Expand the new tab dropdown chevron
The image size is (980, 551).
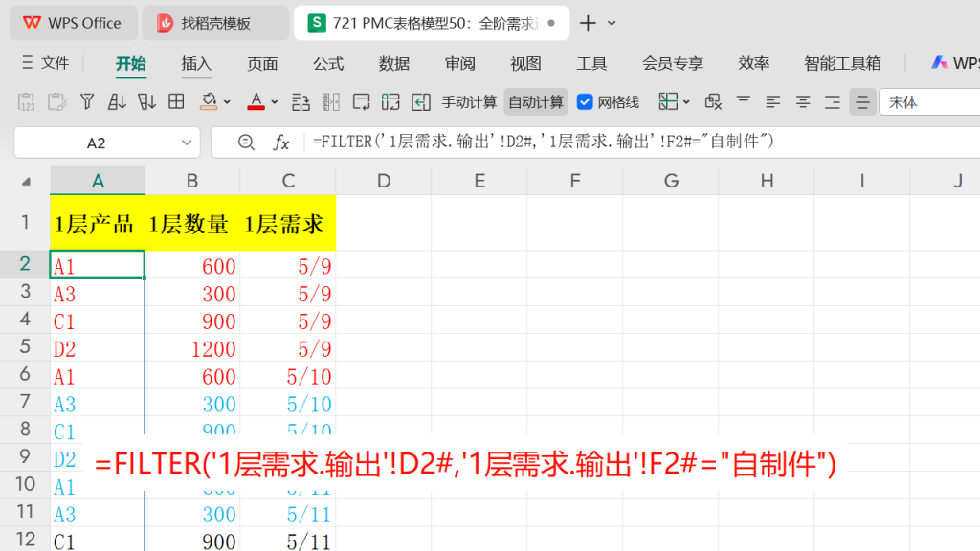612,23
